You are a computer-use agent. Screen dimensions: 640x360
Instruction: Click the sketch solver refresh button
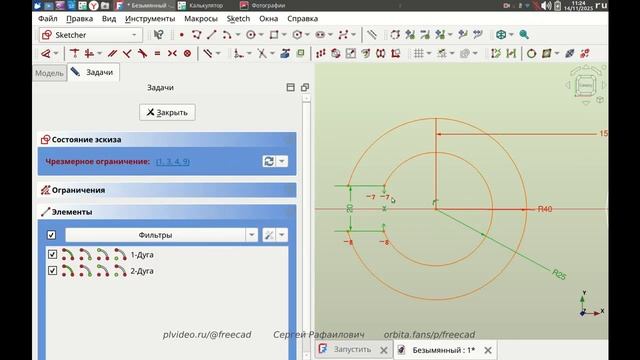pyautogui.click(x=269, y=161)
